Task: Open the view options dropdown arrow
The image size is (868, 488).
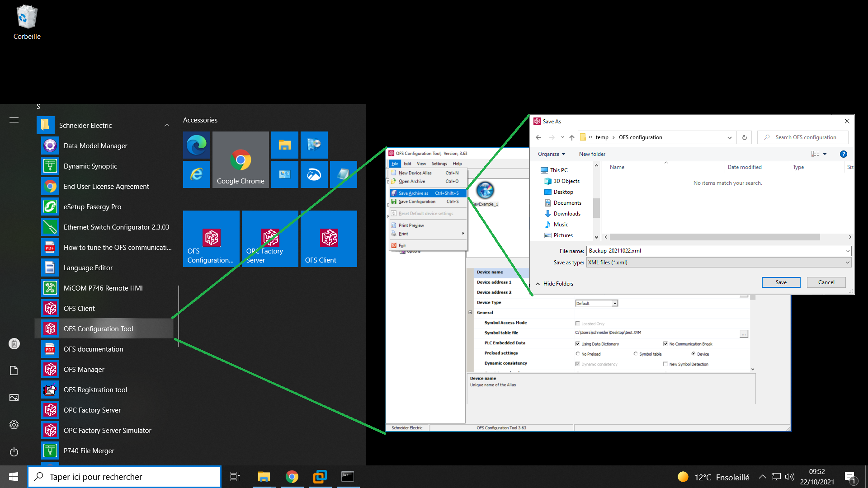Action: click(x=825, y=154)
